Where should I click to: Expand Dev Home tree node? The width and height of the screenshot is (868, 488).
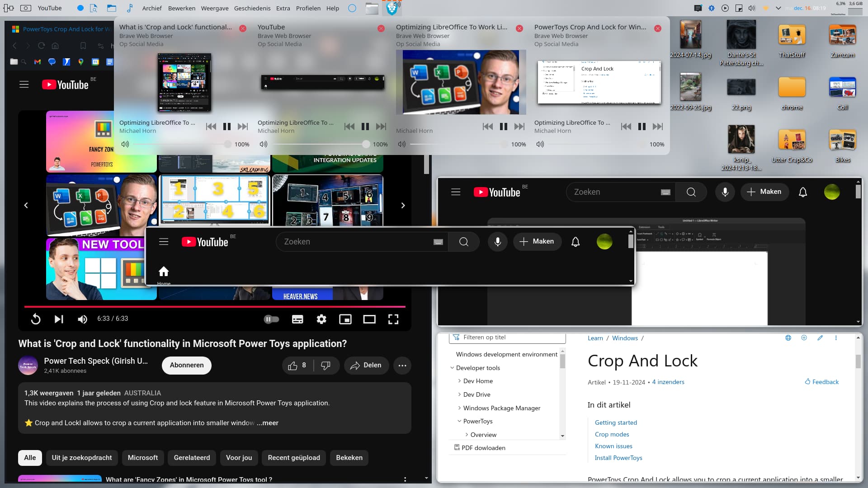pos(459,381)
